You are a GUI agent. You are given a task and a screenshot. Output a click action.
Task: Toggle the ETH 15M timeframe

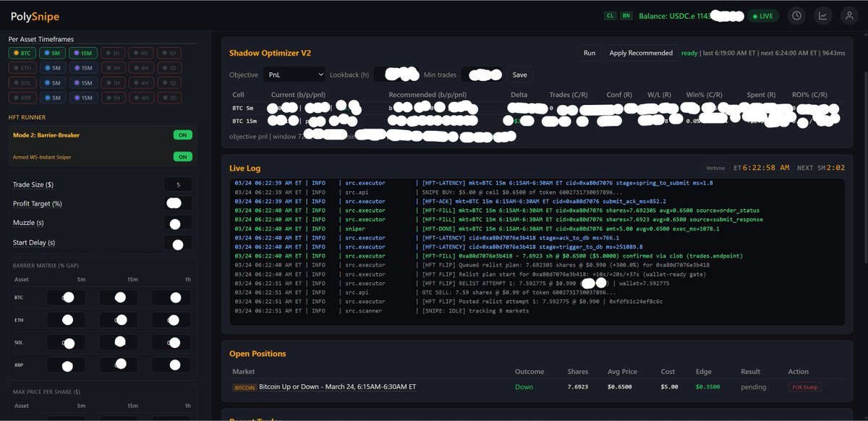point(84,67)
